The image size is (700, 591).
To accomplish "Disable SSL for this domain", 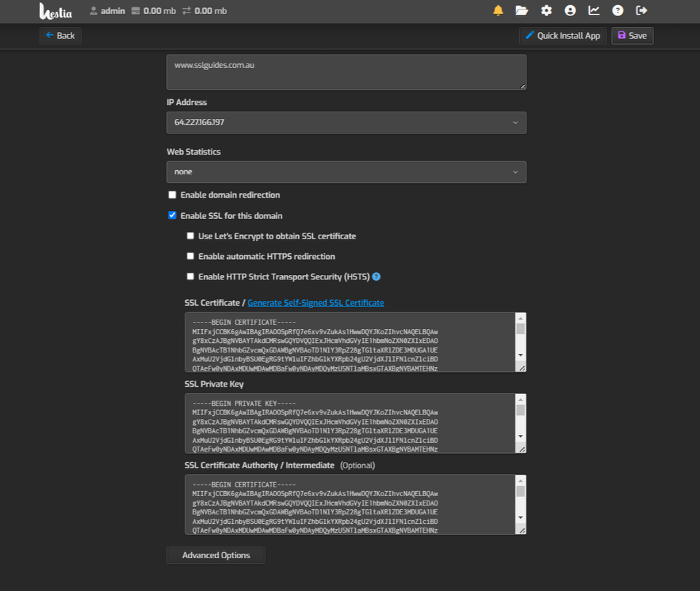I will [172, 215].
